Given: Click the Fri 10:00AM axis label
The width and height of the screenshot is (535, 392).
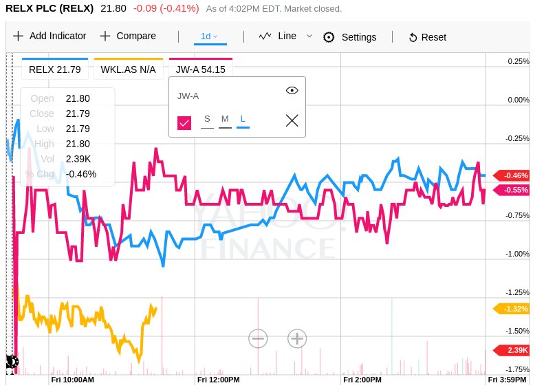Looking at the screenshot, I should point(72,380).
